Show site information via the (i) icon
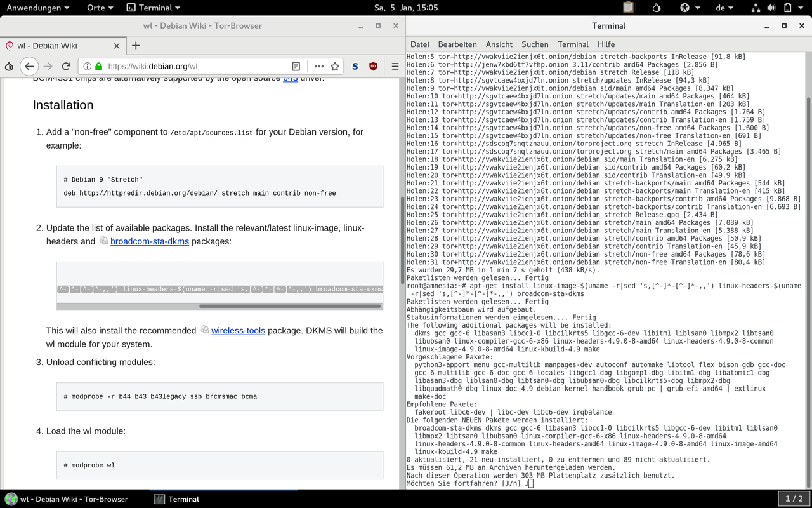The width and height of the screenshot is (812, 508). (x=88, y=66)
